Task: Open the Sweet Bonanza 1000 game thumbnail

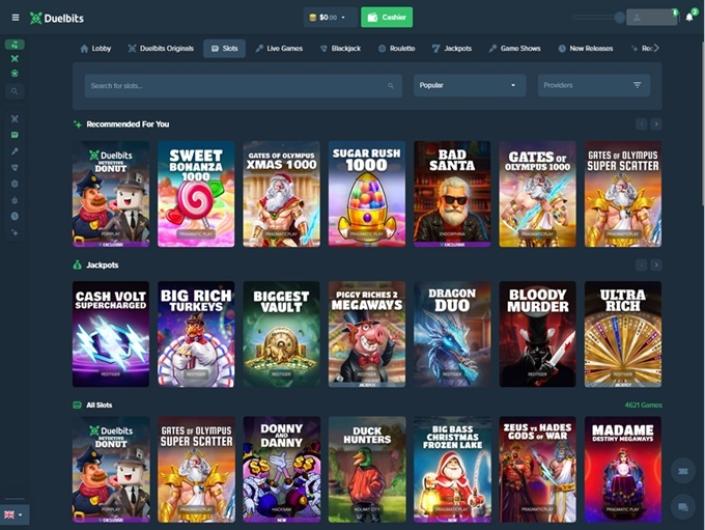Action: pos(196,193)
